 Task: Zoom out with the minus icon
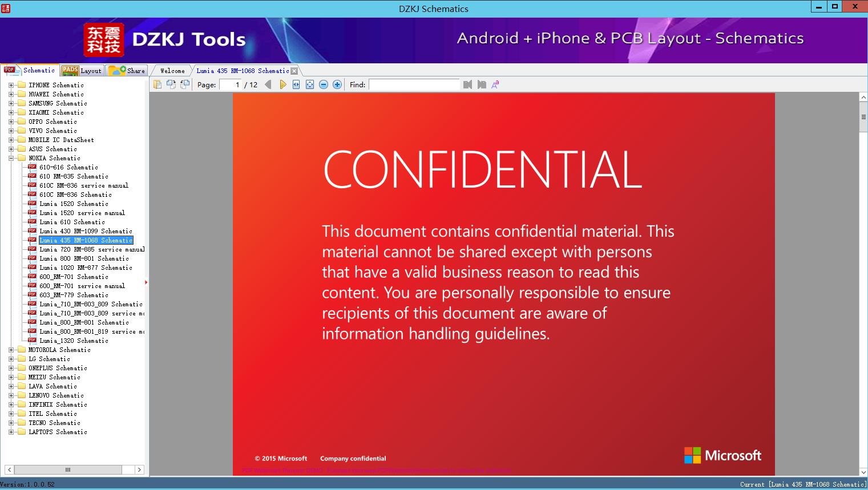pos(324,84)
